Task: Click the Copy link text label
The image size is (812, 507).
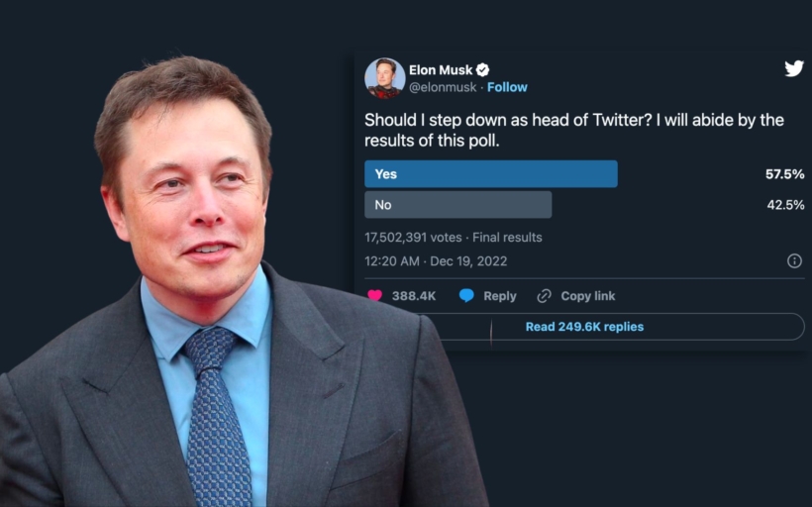Action: 588,295
